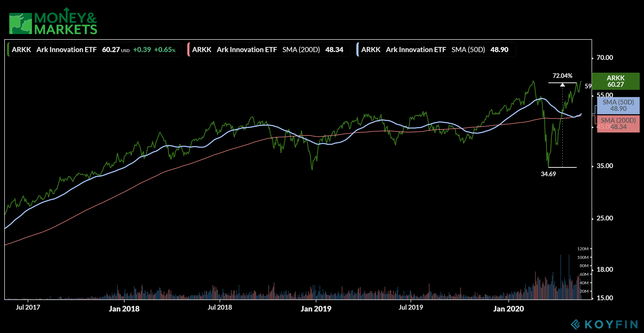Screen dimensions: 644x333
Task: Click the 20M volume axis label
Action: [x=584, y=291]
